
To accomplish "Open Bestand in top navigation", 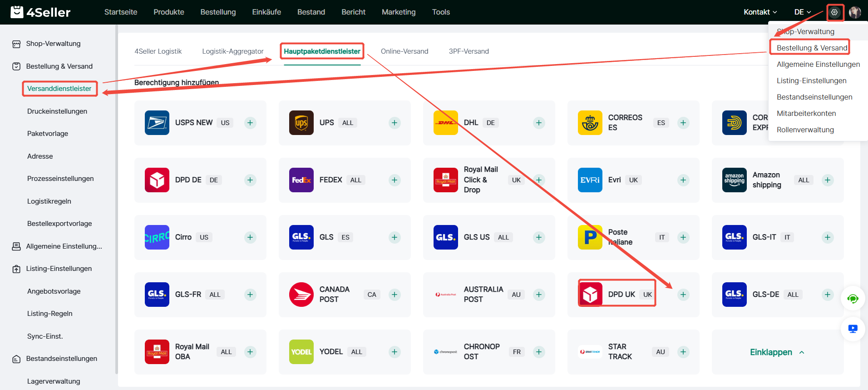I will coord(311,12).
